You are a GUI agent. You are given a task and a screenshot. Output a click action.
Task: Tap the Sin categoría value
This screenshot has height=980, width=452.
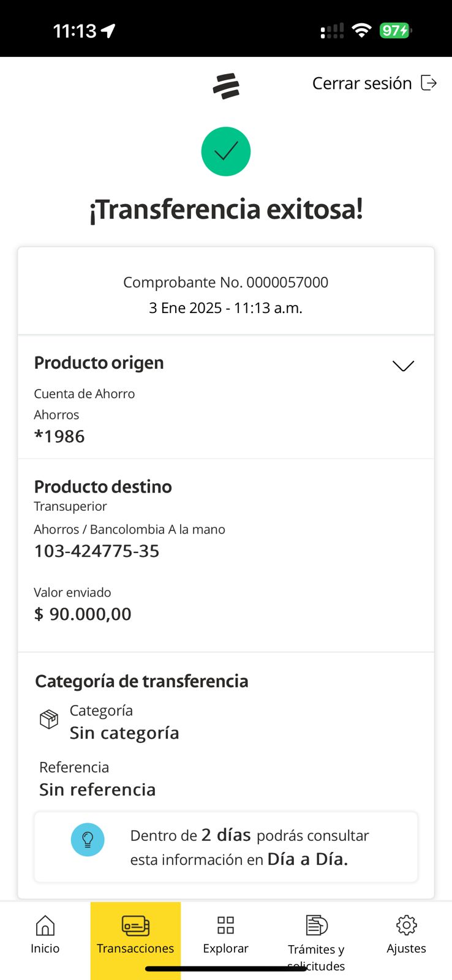124,733
